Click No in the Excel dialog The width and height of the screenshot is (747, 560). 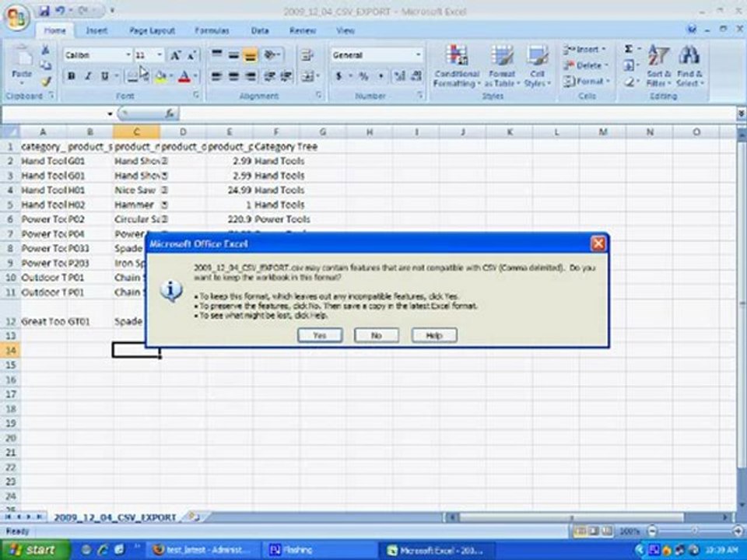377,335
